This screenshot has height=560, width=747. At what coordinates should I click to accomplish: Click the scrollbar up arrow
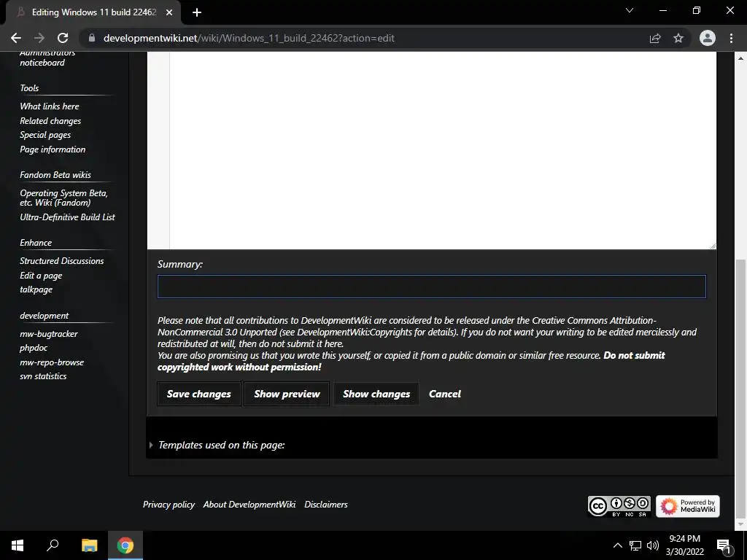740,58
